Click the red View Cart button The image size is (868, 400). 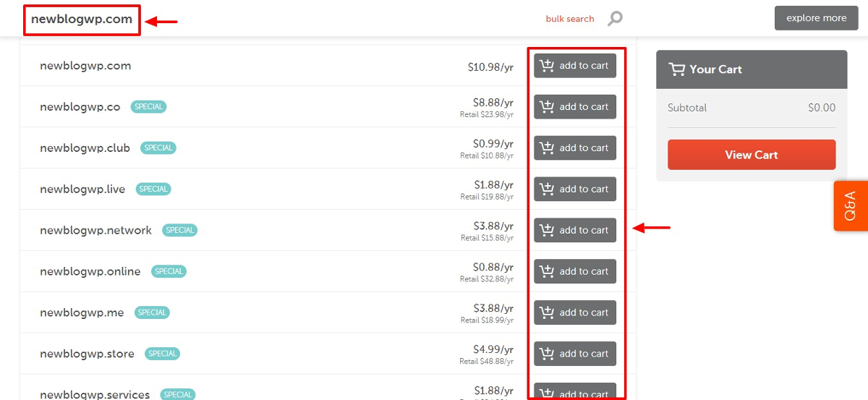click(752, 155)
